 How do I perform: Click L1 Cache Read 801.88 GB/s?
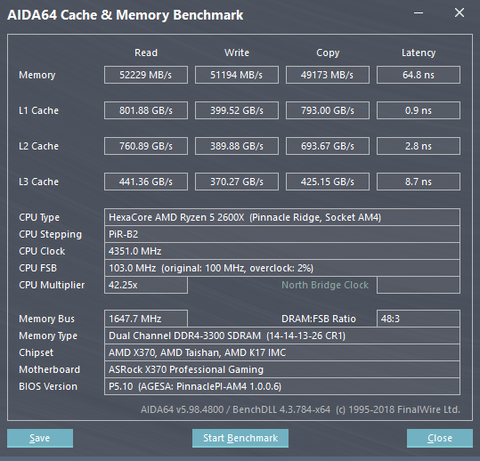146,110
